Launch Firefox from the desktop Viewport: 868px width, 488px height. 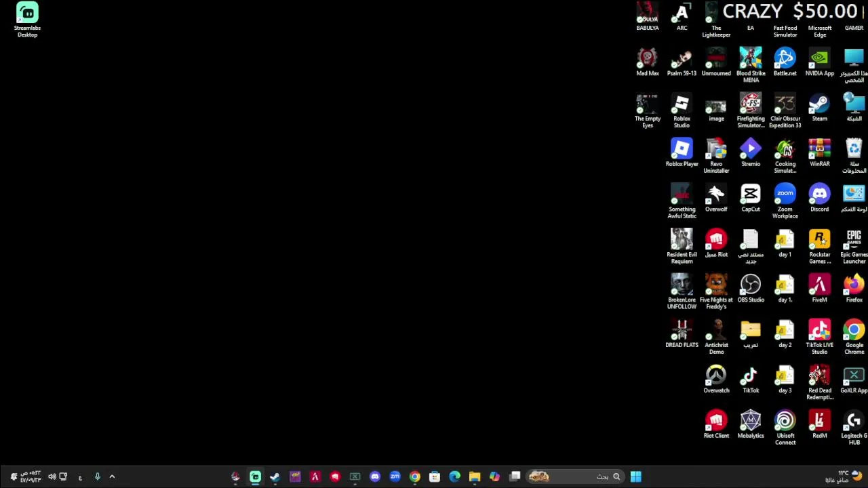854,289
